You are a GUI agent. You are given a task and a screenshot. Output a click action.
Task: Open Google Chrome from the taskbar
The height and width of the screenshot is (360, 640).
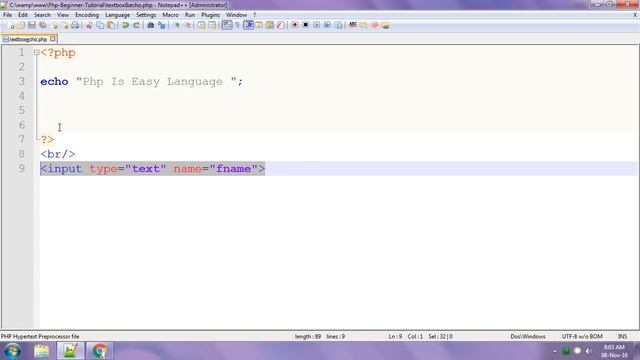point(99,351)
